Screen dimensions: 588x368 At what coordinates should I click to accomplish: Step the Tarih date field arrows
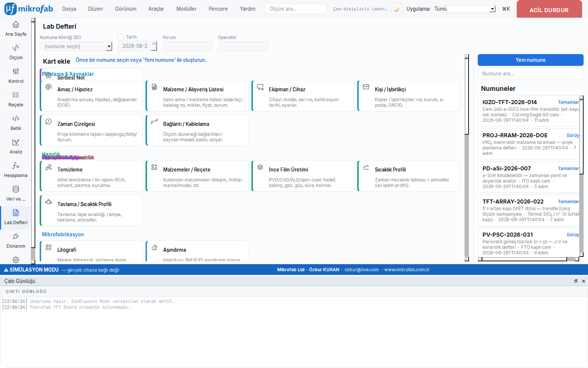pyautogui.click(x=154, y=46)
